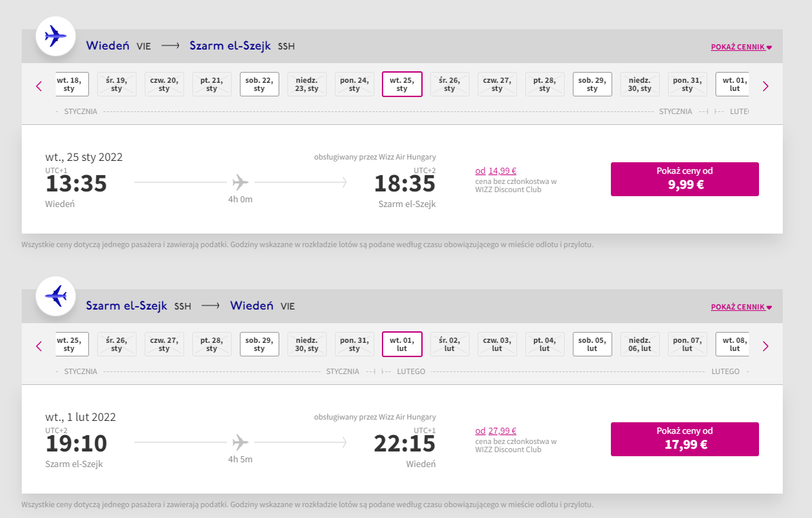Image resolution: width=812 pixels, height=518 pixels.
Task: Click Pokaż ceny od 17,99 € button
Action: [685, 439]
